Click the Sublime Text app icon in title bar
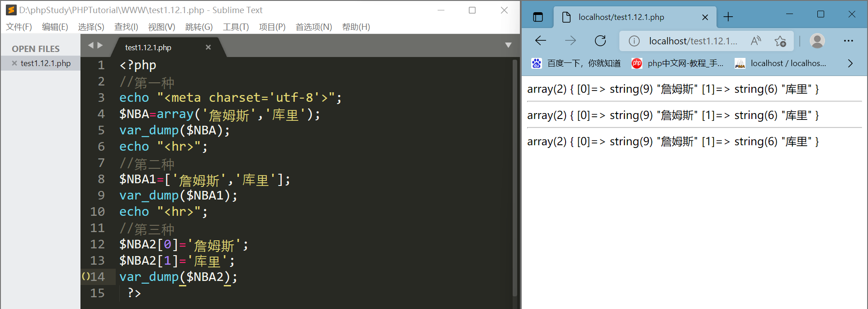868x309 pixels. (x=11, y=10)
